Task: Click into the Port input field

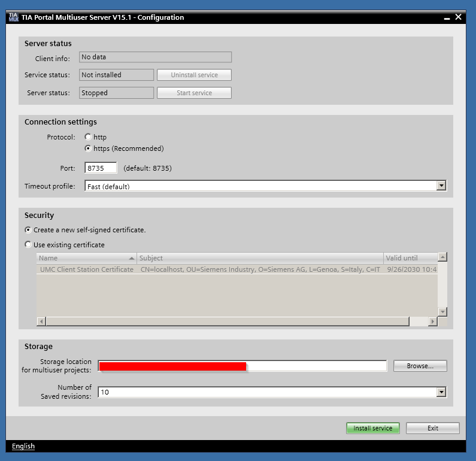Action: 101,168
